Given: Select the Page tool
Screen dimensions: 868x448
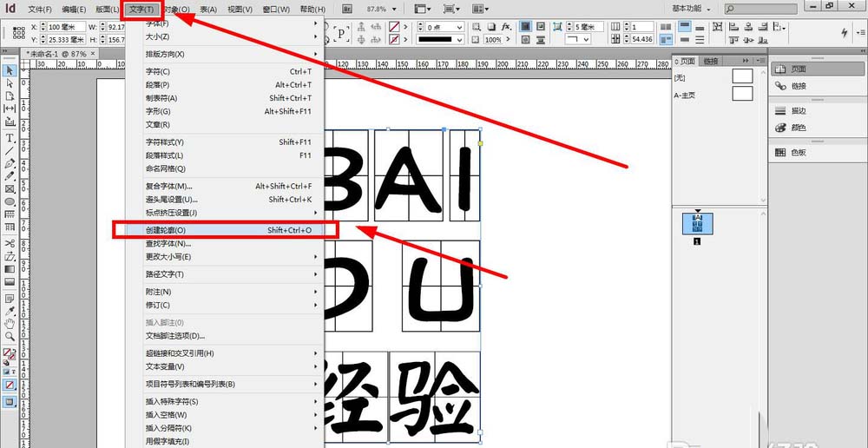Looking at the screenshot, I should click(10, 96).
